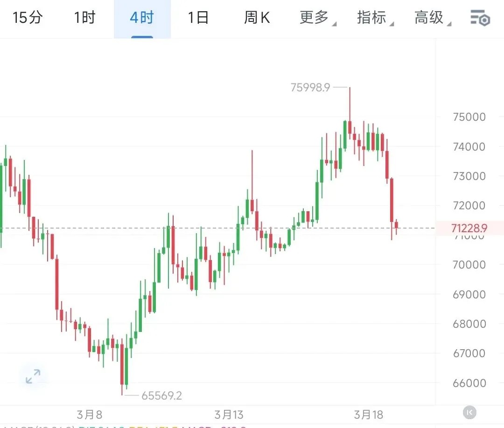Open chart settings icon at top right
The image size is (504, 428).
pos(480,18)
